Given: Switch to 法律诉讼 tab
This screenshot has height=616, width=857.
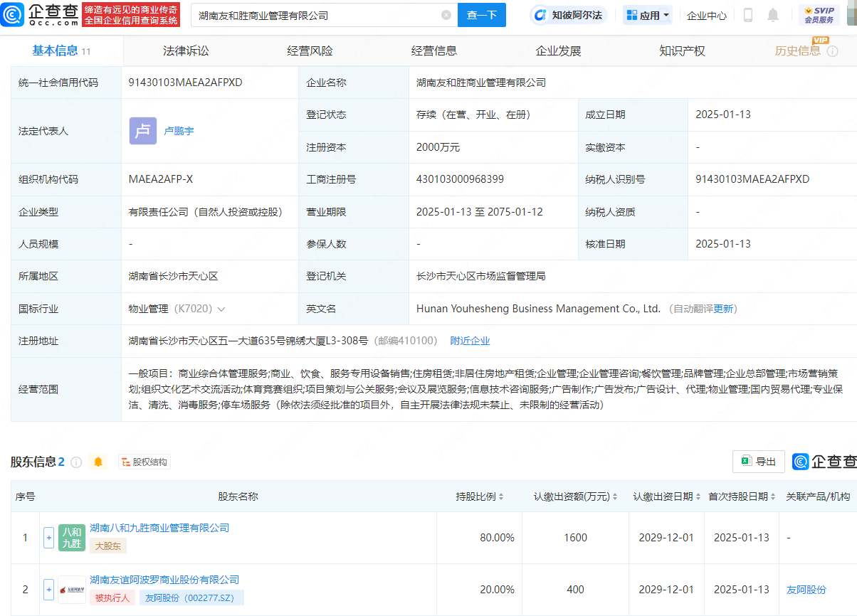Looking at the screenshot, I should click(x=186, y=51).
